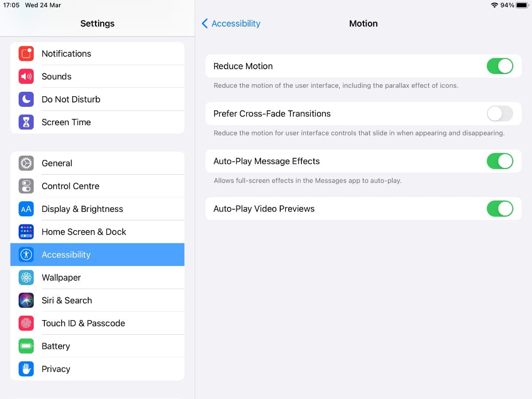Click the Do Not Disturb moon icon
Image resolution: width=532 pixels, height=399 pixels.
click(26, 99)
